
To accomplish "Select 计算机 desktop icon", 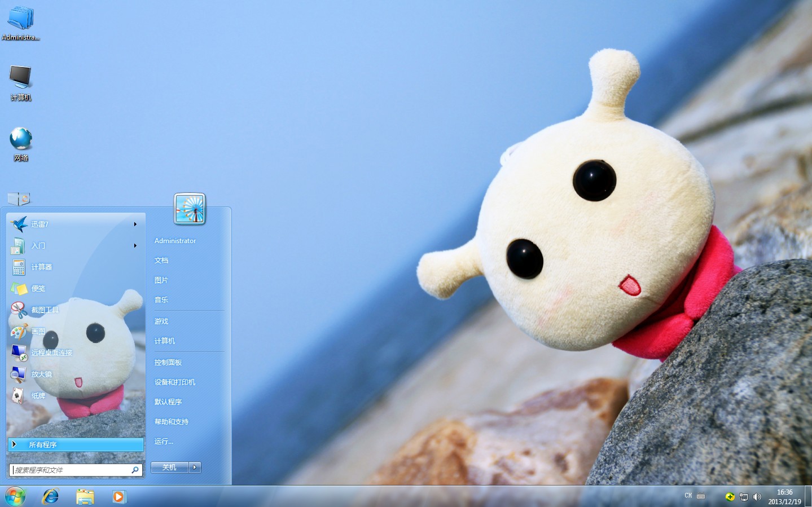I will [21, 83].
